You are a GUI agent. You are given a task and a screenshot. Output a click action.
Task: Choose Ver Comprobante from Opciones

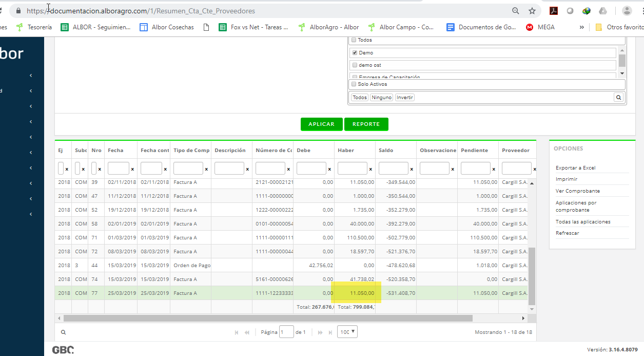(578, 191)
